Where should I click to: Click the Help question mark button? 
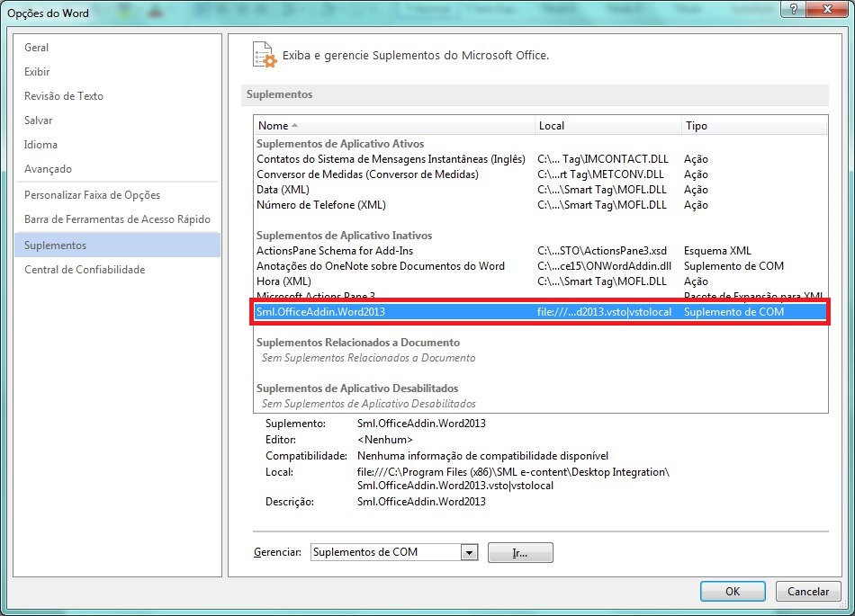[x=794, y=10]
